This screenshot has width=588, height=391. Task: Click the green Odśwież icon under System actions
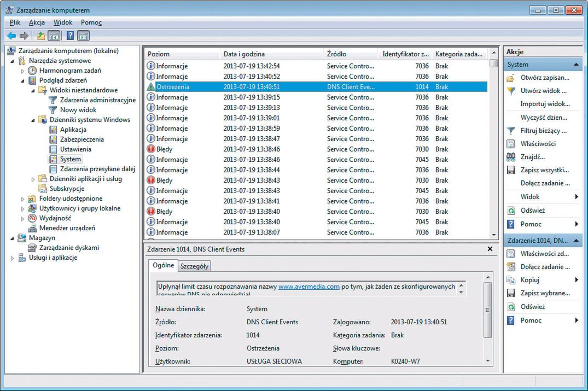click(x=511, y=211)
